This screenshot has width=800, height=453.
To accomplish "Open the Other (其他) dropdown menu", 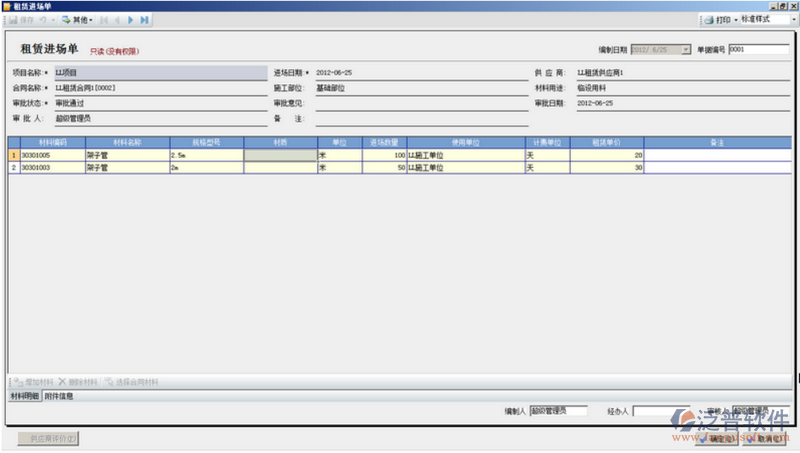I will coord(78,19).
